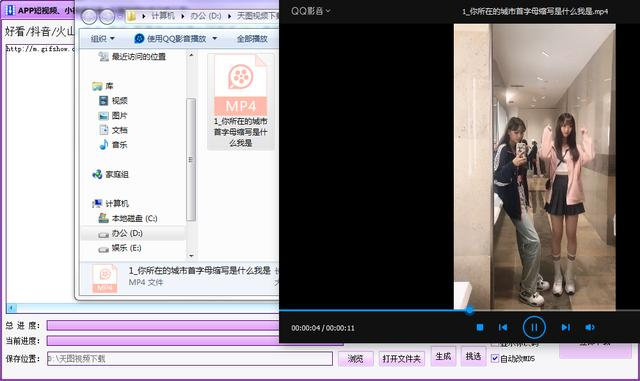Open the QQ影音 title menu
This screenshot has width=640, height=381.
310,11
